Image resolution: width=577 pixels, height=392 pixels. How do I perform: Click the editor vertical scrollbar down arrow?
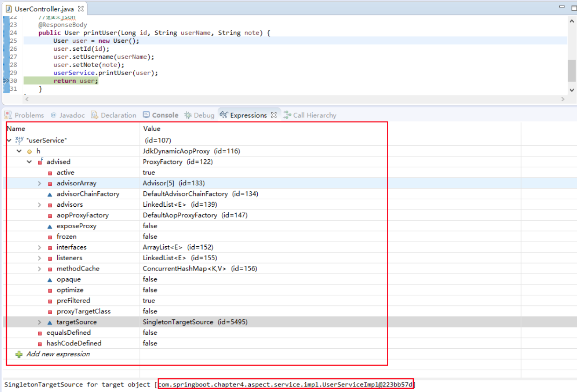pos(572,90)
